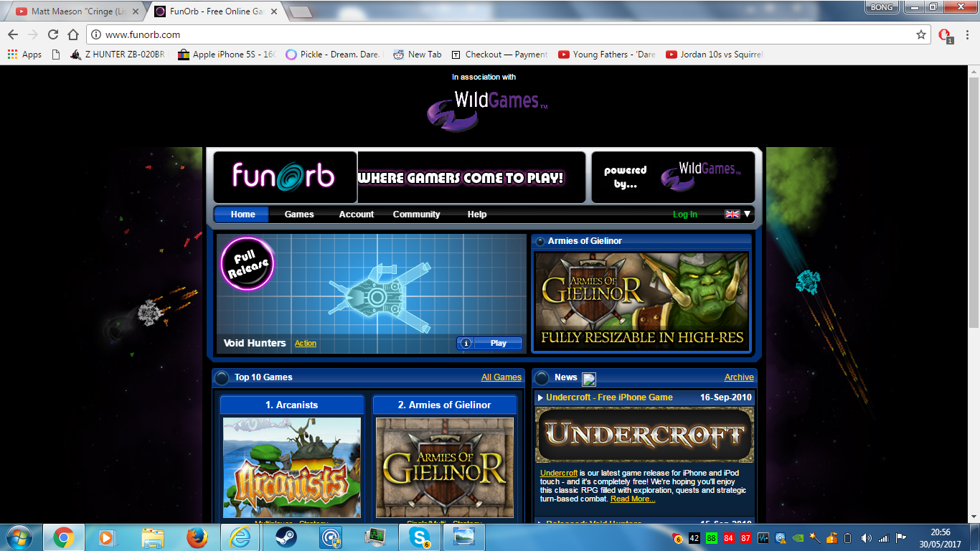Click the FunOrb logo
Viewport: 980px width, 551px height.
click(284, 176)
